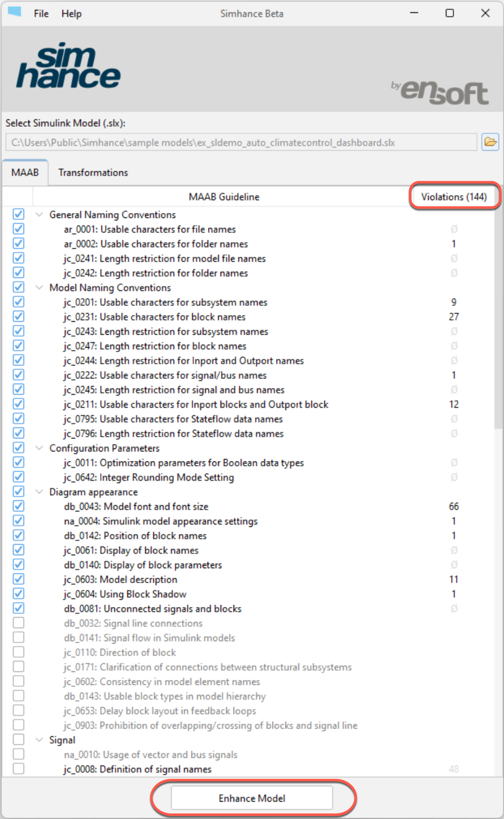Uncheck jc_0061 Display of block names
This screenshot has width=504, height=819.
coord(19,550)
